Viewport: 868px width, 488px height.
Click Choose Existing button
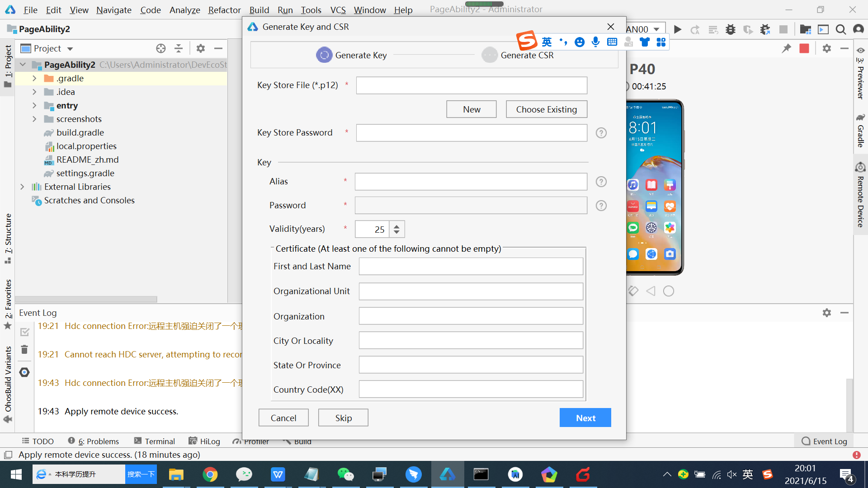tap(546, 109)
